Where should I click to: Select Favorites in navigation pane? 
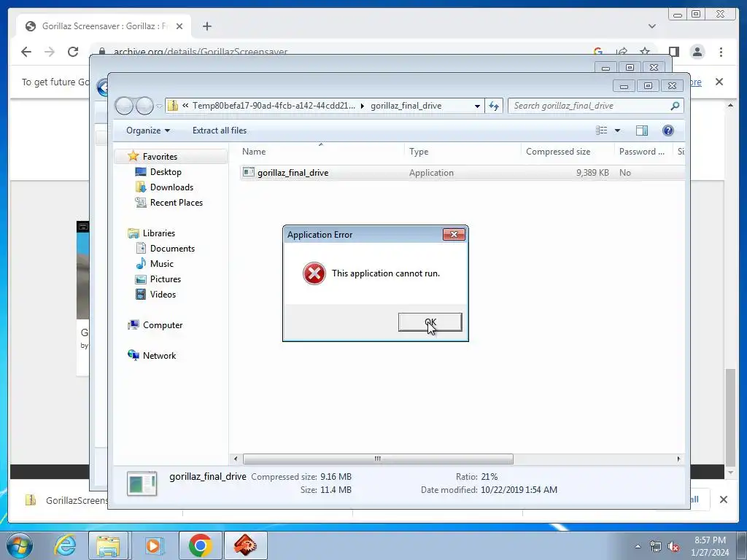pos(160,157)
